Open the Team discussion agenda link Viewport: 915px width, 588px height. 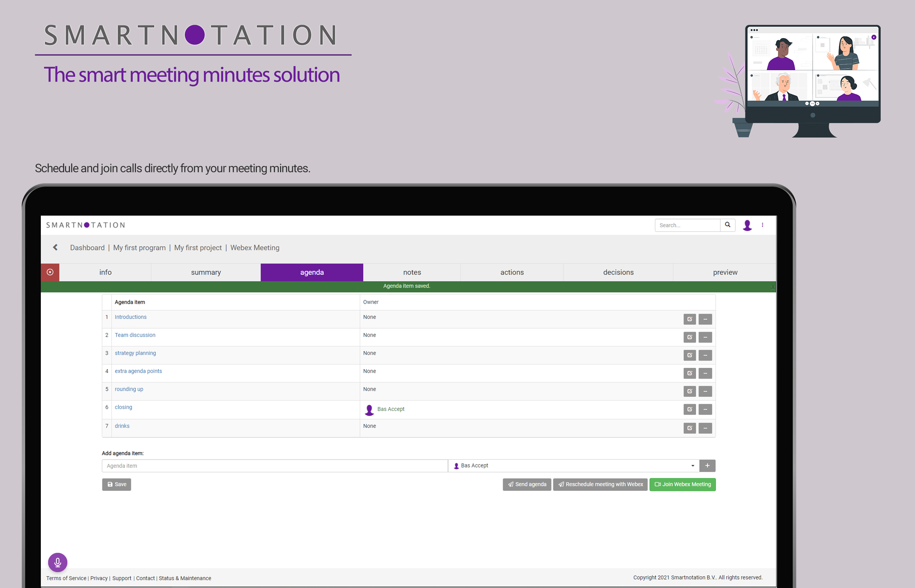tap(135, 335)
